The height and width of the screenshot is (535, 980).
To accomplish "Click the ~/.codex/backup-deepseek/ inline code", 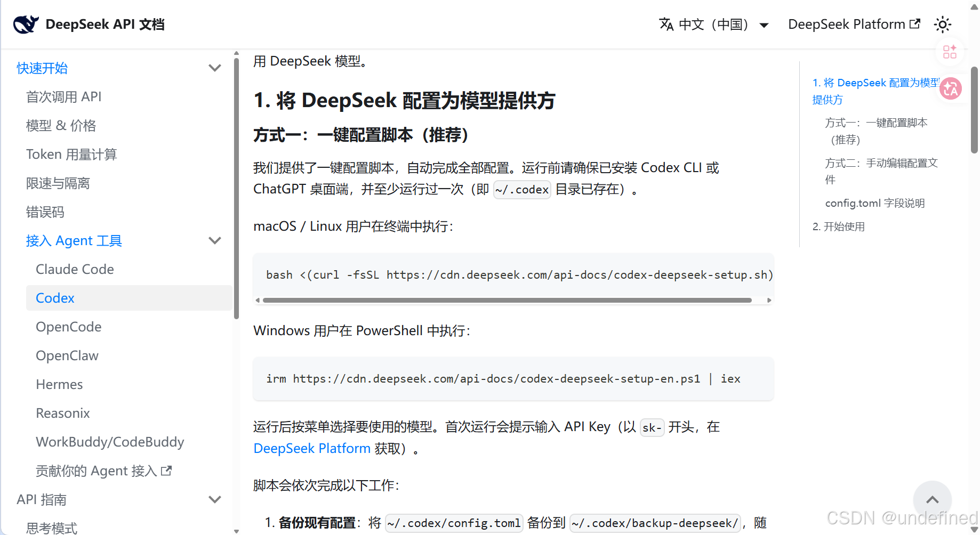I will point(655,523).
